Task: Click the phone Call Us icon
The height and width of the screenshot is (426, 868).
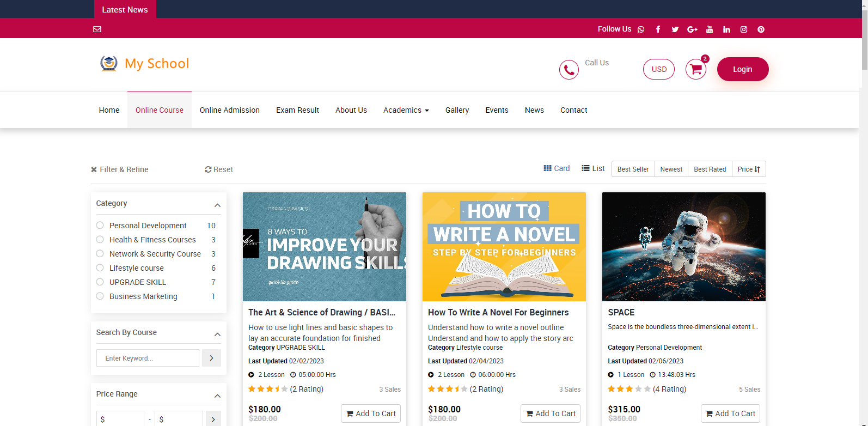Action: (569, 70)
